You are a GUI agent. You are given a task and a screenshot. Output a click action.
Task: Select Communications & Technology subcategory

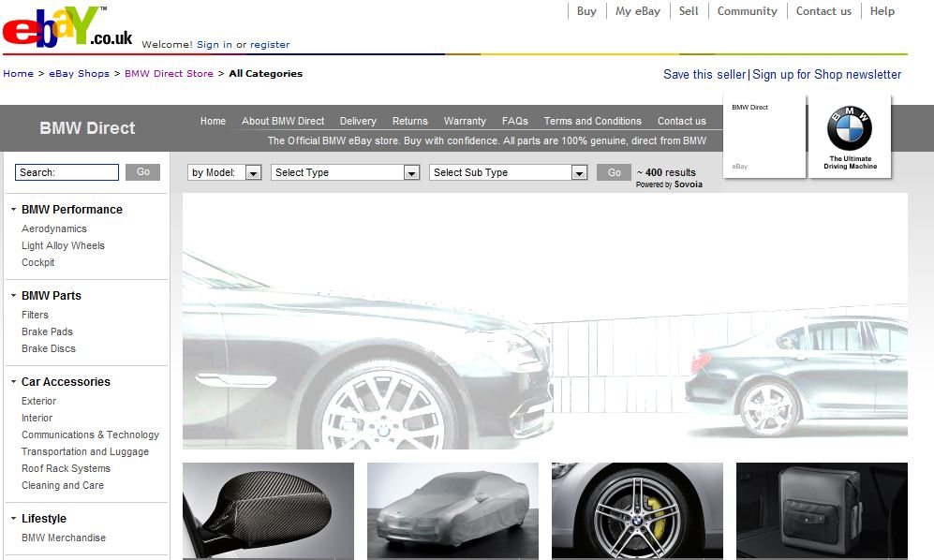[91, 435]
